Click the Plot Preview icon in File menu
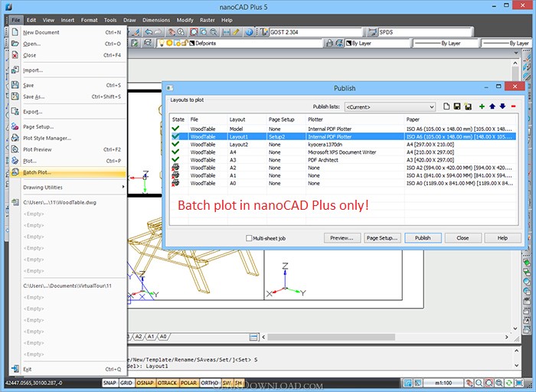The height and width of the screenshot is (392, 536). (15, 149)
